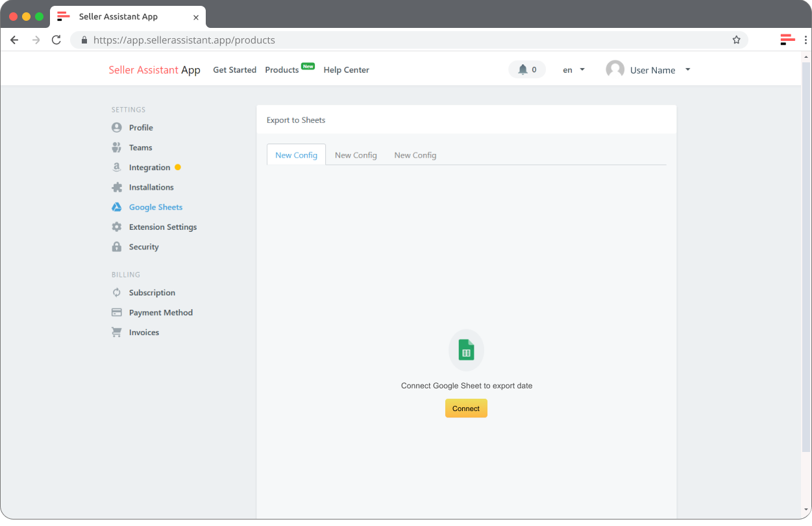Viewport: 812px width, 526px height.
Task: Open the Get Started link
Action: tap(234, 69)
